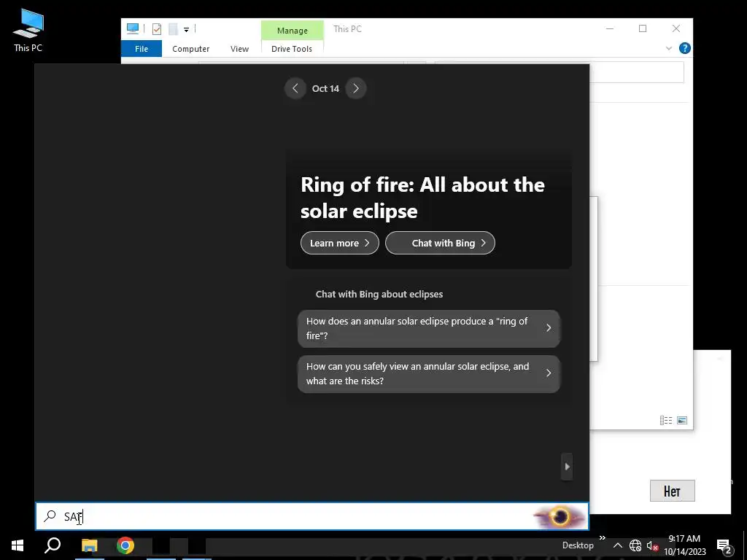Click the This PC computer icon in title bar
Viewport: 747px width, 560px height.
[x=133, y=28]
